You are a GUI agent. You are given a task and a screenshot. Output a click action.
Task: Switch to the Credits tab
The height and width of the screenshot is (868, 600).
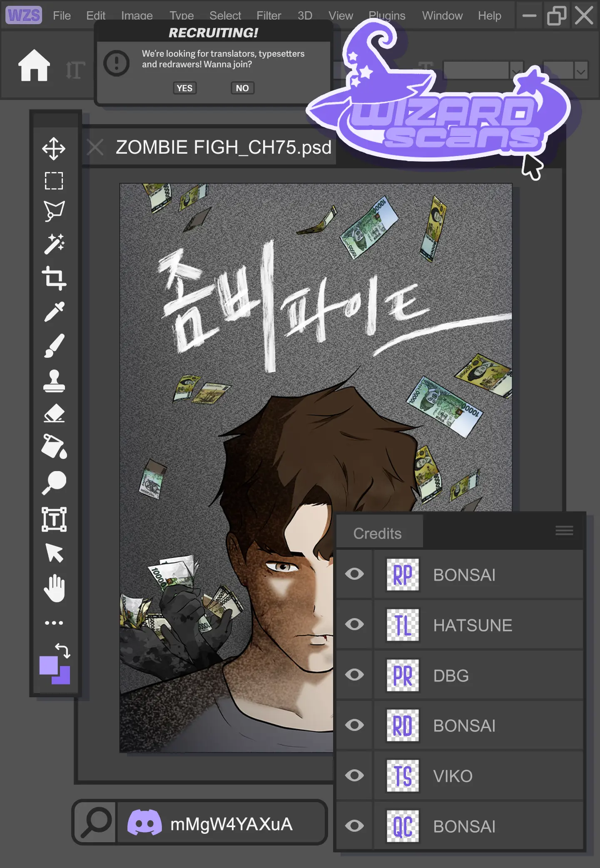click(378, 533)
